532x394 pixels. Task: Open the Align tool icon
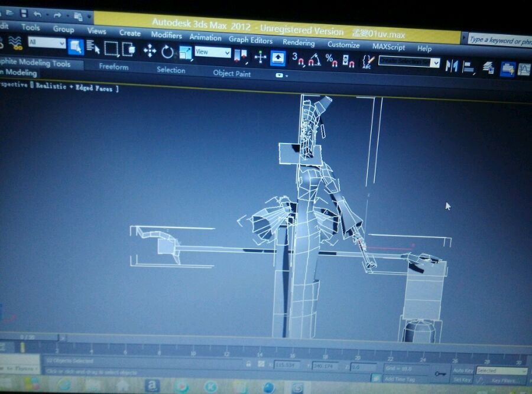tap(469, 67)
